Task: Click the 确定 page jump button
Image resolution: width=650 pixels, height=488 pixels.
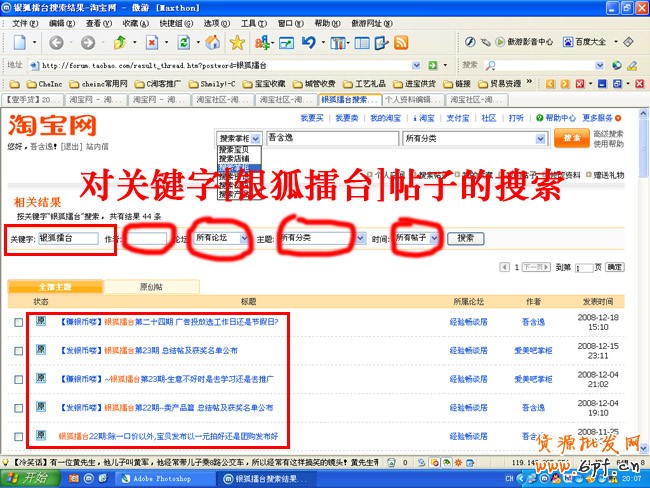Action: [615, 267]
